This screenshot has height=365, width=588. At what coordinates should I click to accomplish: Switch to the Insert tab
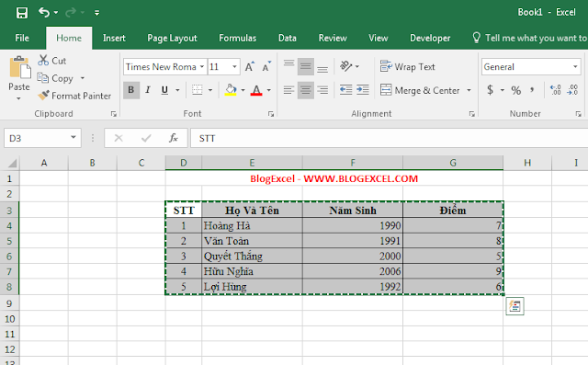(x=114, y=38)
